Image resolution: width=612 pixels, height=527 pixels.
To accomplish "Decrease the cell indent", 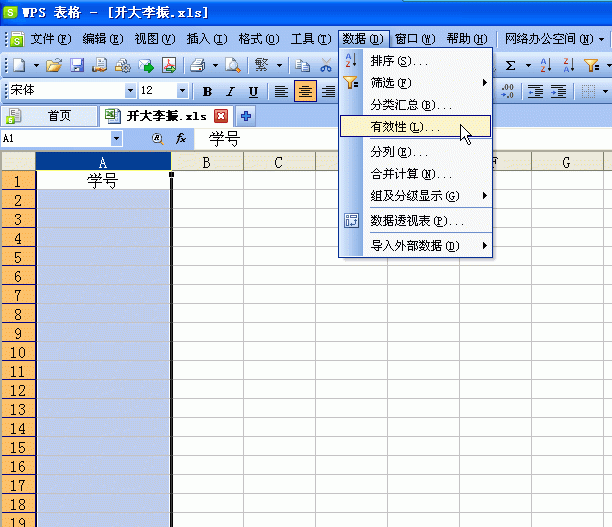I will tap(535, 91).
